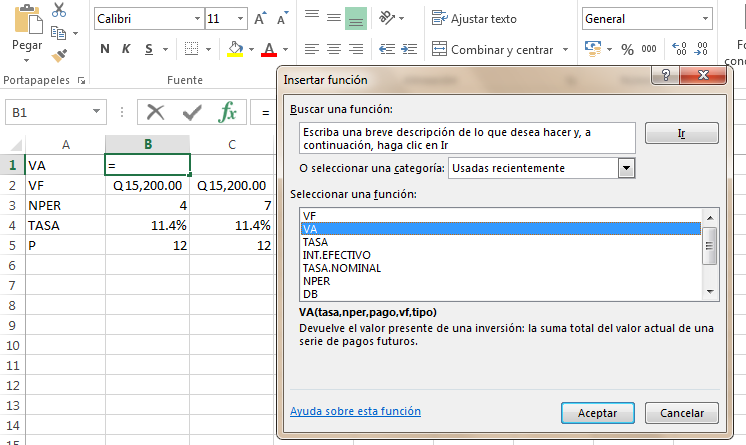Click the Insert Function fx icon

(x=228, y=112)
